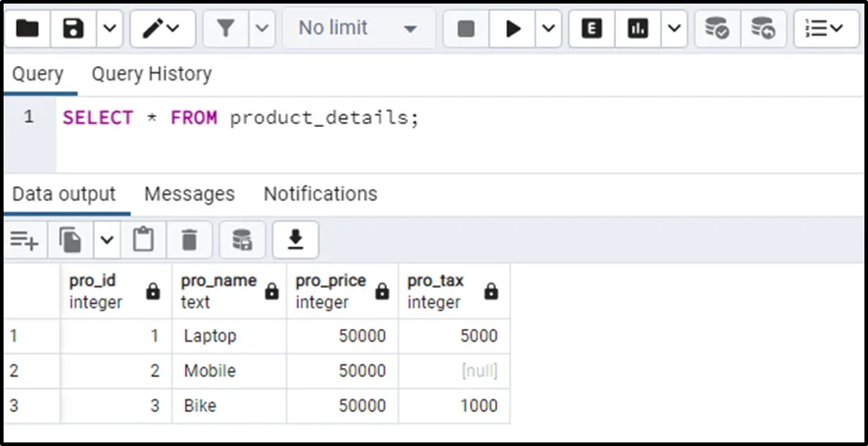Click the Filter funnel icon
The width and height of the screenshot is (868, 446).
pyautogui.click(x=226, y=29)
